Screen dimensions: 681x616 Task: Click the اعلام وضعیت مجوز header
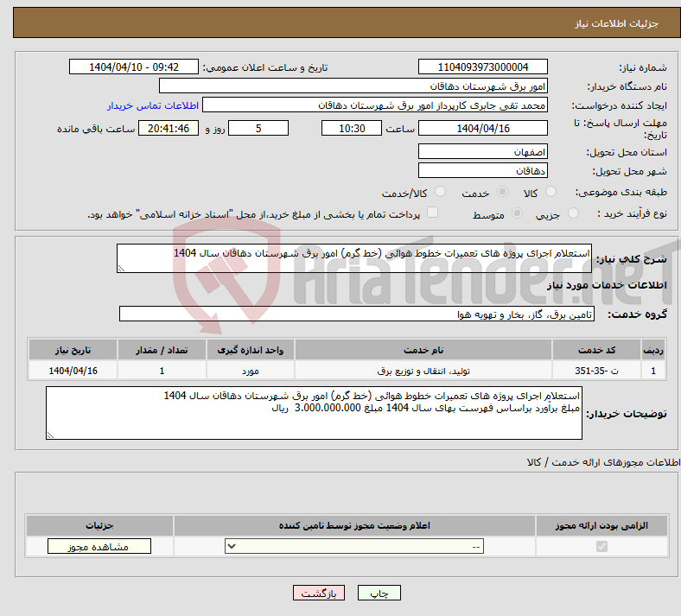pyautogui.click(x=354, y=525)
